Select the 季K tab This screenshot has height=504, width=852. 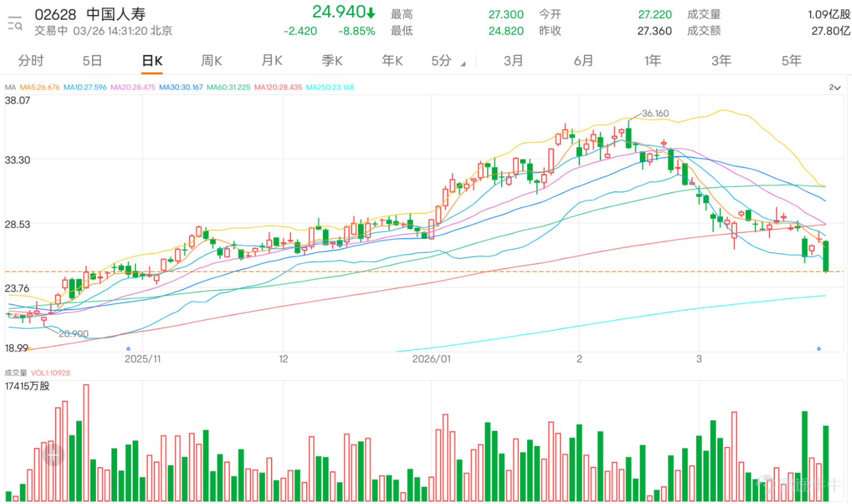[x=332, y=61]
